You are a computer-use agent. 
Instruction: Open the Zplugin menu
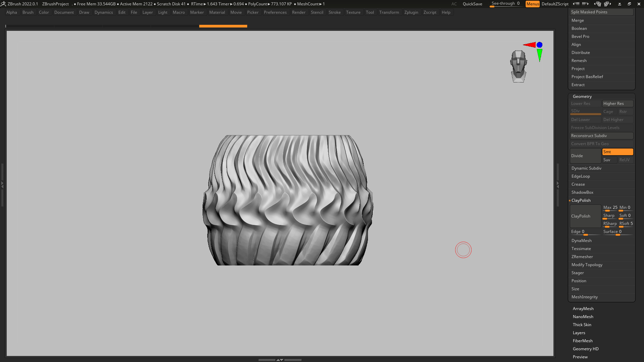(411, 12)
